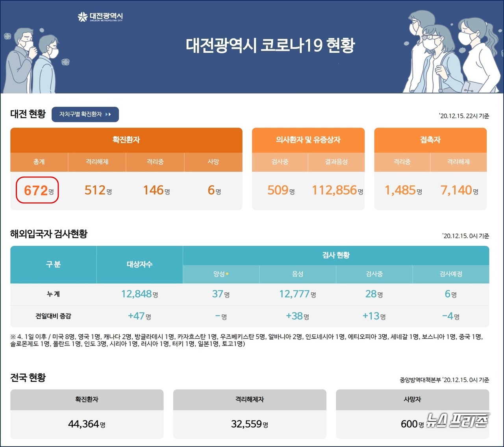Screen dimensions: 504x447
Task: Click the 결과음성 column label
Action: tap(337, 162)
